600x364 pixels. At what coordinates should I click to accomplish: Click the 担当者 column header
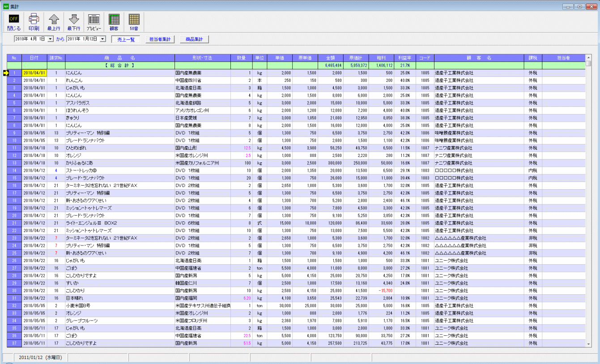click(x=564, y=58)
